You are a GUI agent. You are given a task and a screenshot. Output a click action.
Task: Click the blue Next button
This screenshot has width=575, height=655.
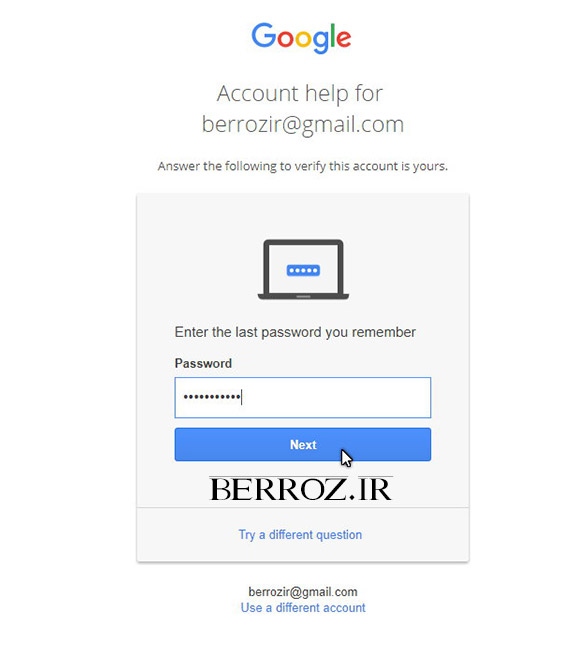[303, 444]
